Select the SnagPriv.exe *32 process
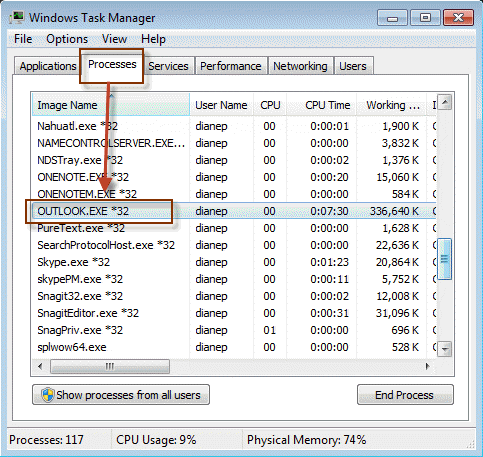 pos(234,330)
